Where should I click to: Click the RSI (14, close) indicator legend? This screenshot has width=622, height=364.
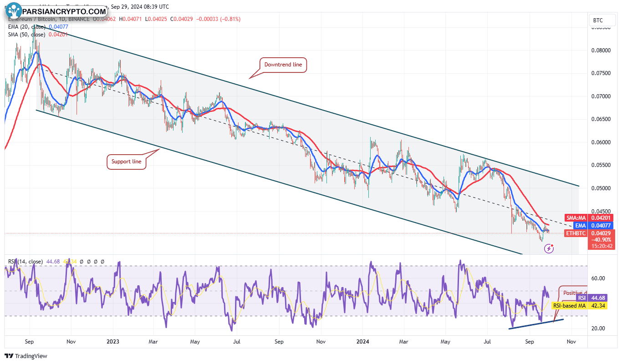(x=25, y=262)
